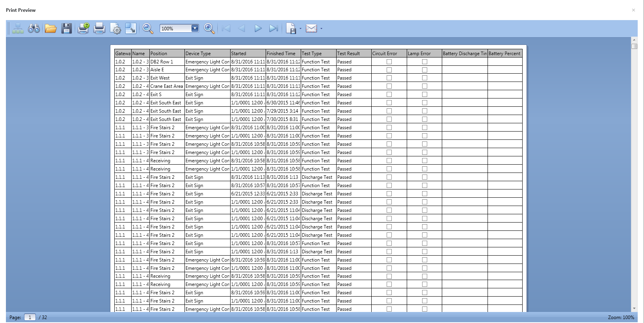This screenshot has width=644, height=323.
Task: Zoom in with the plus magnifier
Action: (x=209, y=28)
